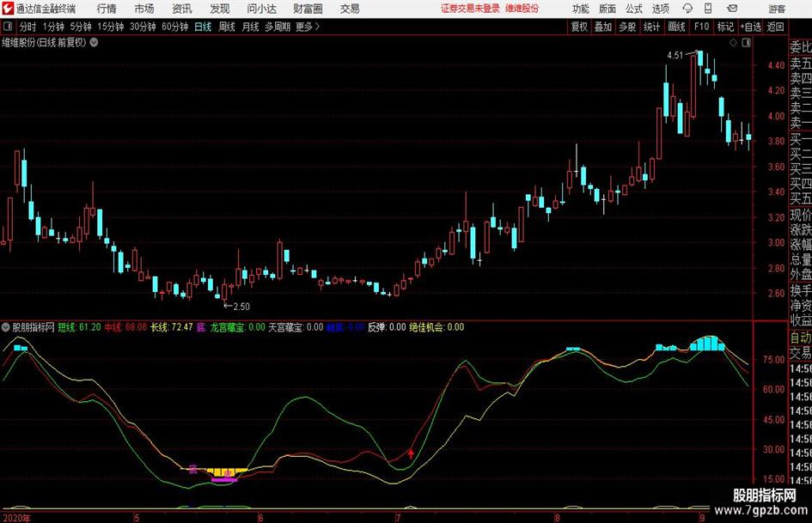
Task: Switch to the 1分钟 period tab
Action: tap(52, 27)
